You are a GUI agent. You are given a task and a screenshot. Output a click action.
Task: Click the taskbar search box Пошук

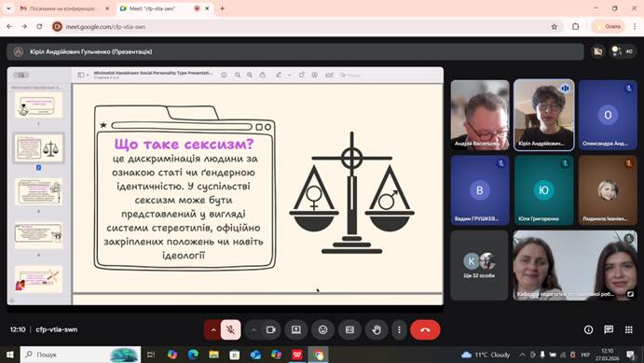[x=80, y=355]
